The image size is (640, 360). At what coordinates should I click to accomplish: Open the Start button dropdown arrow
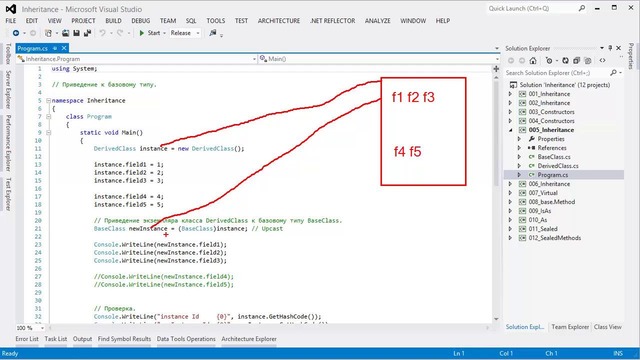[x=164, y=33]
